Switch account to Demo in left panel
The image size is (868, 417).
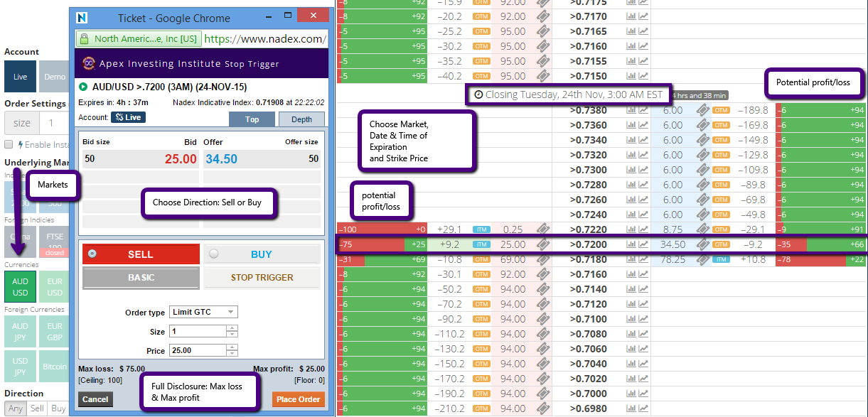click(54, 77)
